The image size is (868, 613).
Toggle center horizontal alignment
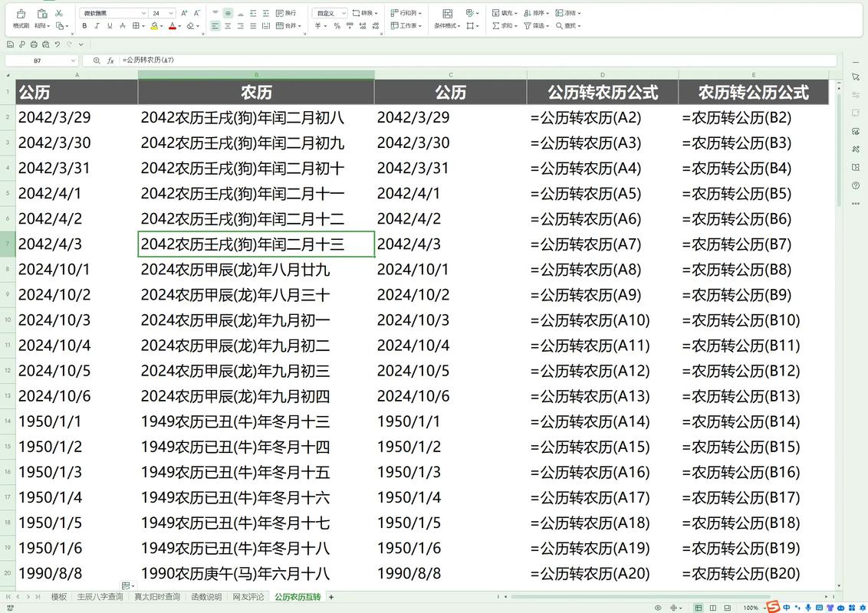[228, 25]
